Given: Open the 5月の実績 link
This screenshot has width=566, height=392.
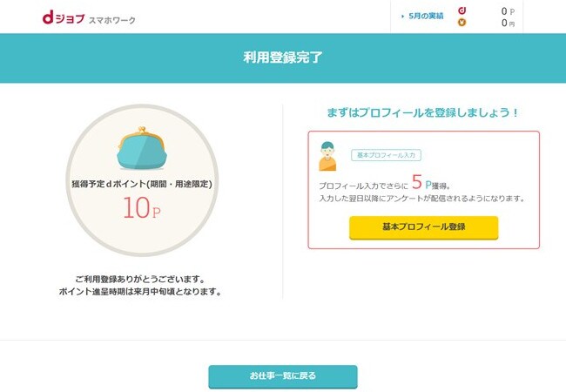Looking at the screenshot, I should tap(426, 17).
